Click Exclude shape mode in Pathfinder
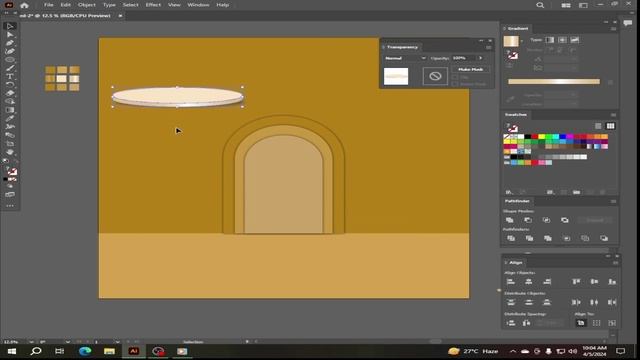The image size is (640, 360). tap(564, 220)
